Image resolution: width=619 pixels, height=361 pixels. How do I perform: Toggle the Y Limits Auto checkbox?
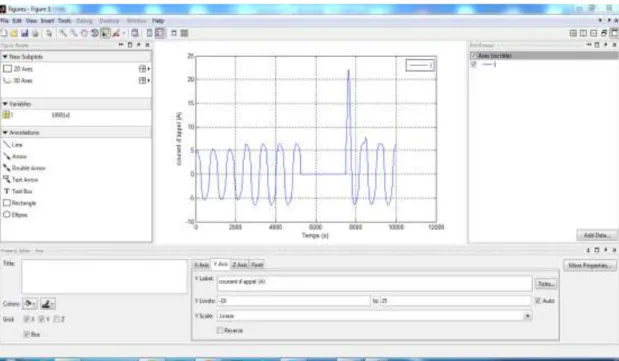538,301
